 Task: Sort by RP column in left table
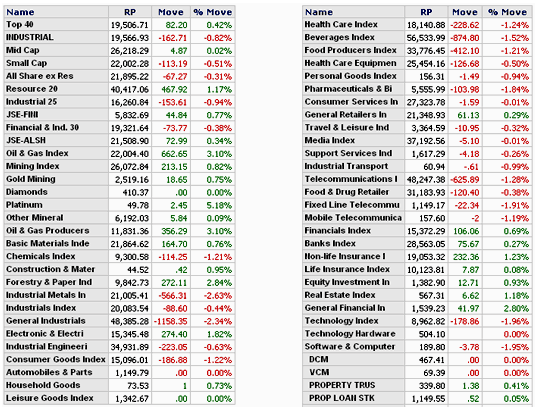pos(130,12)
